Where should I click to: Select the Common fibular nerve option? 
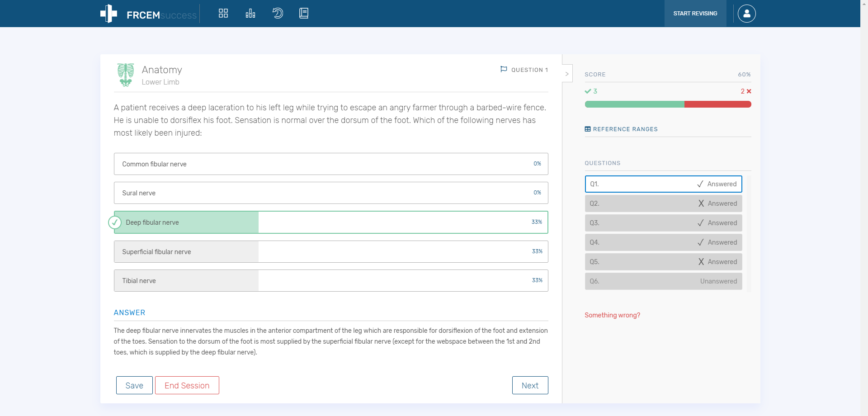click(x=330, y=164)
